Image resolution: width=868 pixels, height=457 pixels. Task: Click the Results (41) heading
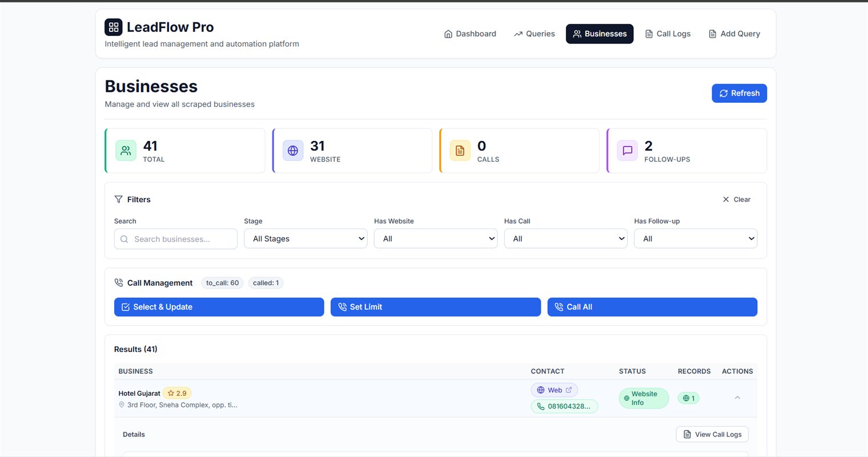coord(136,349)
